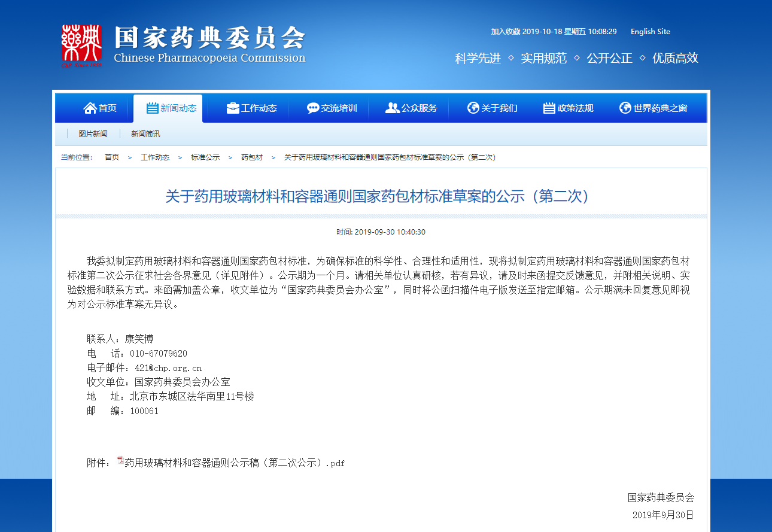Click the notepad icon beside 政策法规

click(549, 108)
